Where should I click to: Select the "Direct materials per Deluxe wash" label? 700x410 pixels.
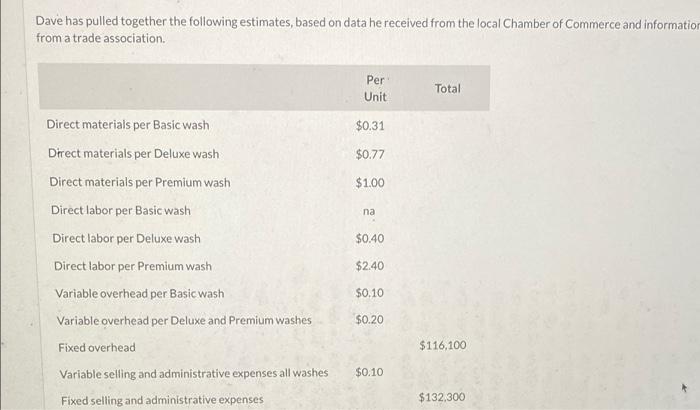tap(133, 154)
